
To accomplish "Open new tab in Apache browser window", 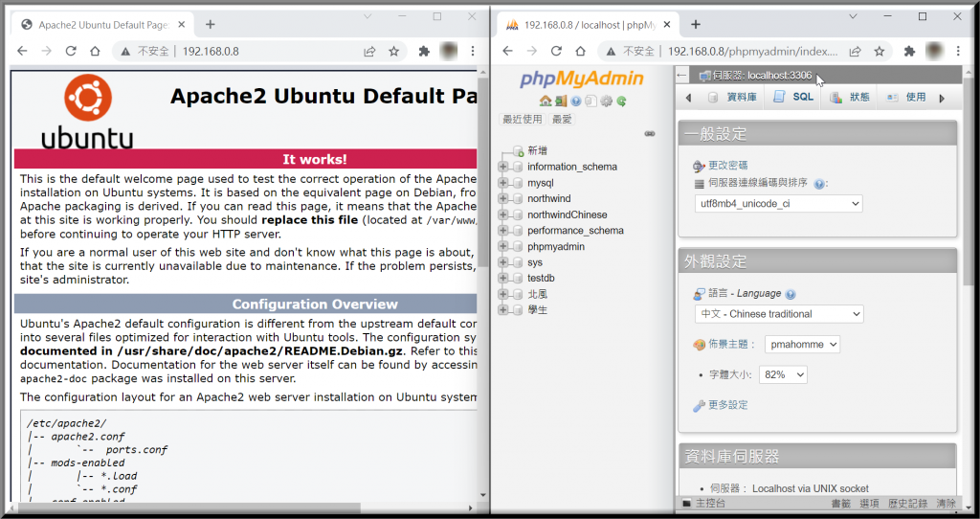I will click(x=210, y=24).
